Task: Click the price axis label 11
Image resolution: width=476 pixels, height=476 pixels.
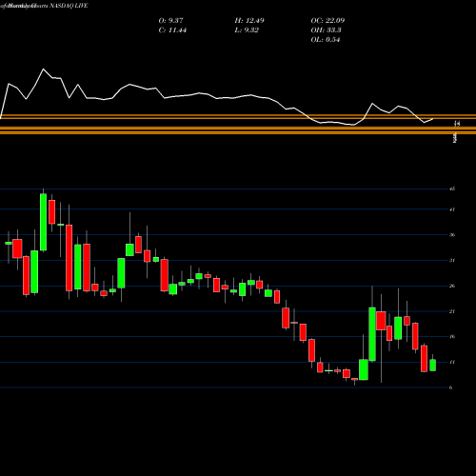Action: 452,362
